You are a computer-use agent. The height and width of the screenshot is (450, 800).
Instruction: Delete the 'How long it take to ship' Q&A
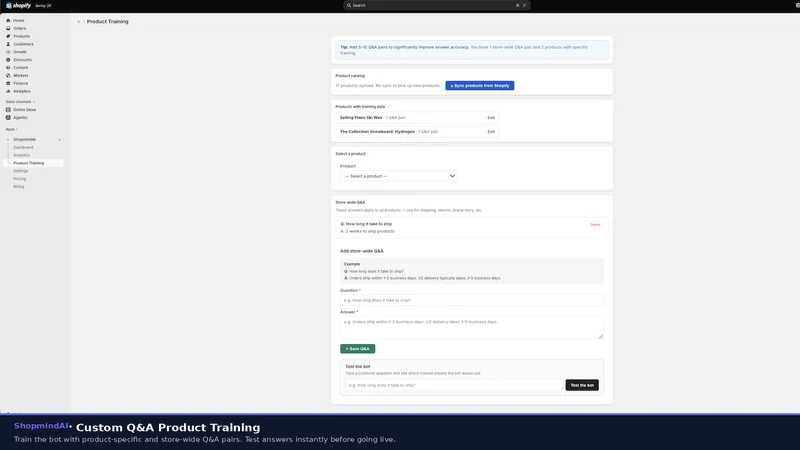click(x=595, y=224)
